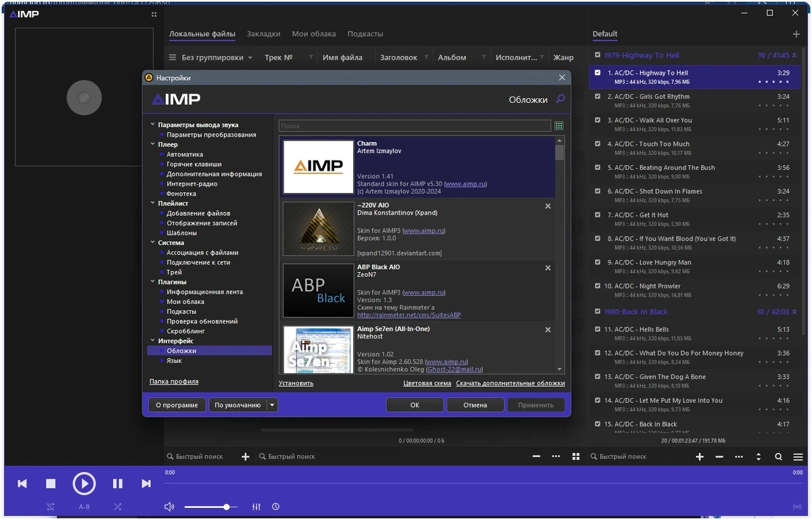Viewport: 812px width, 520px height.
Task: Open the По умолчанию dropdown arrow
Action: (x=272, y=405)
